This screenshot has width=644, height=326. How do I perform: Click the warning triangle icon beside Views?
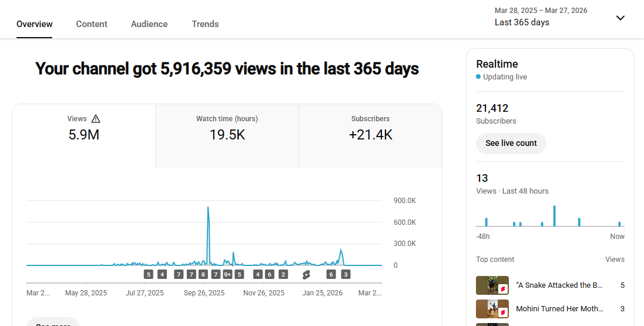(x=96, y=119)
